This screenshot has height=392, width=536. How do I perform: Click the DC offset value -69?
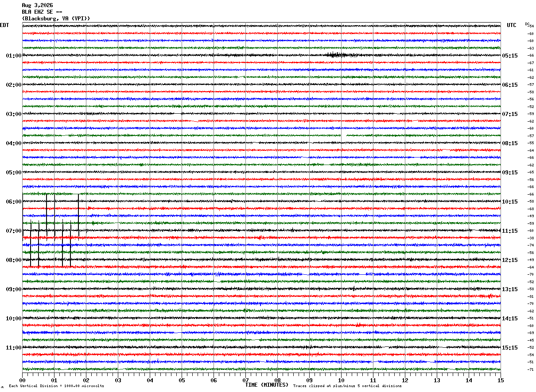click(x=531, y=333)
